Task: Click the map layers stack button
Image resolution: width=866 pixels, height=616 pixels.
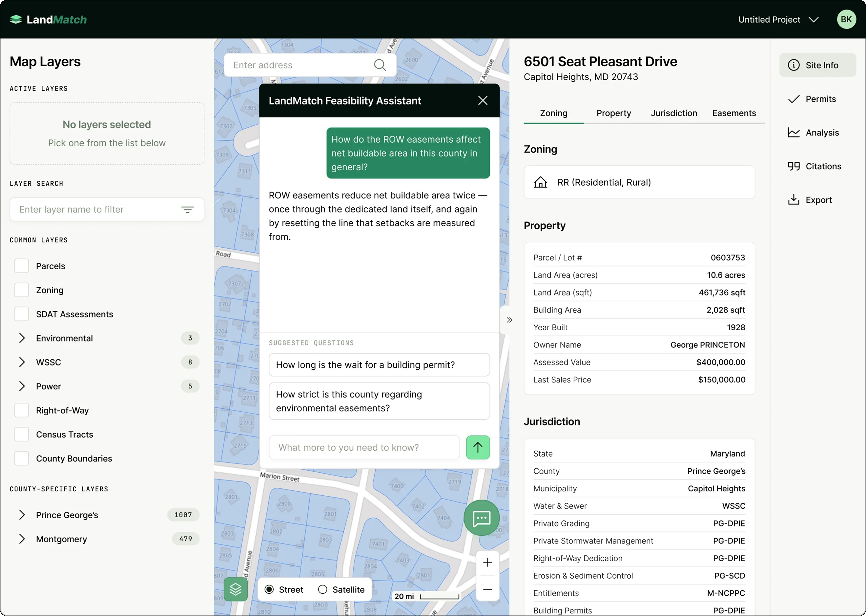Action: [x=236, y=589]
